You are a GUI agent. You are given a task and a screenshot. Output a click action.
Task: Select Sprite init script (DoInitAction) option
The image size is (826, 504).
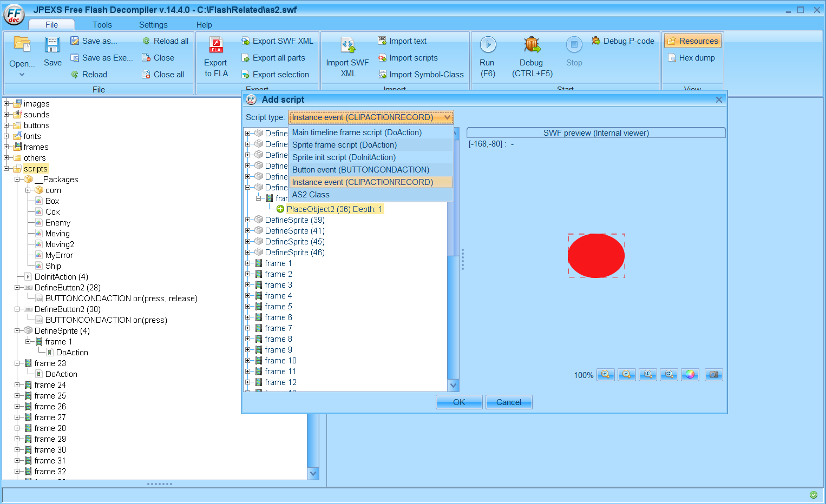click(371, 157)
